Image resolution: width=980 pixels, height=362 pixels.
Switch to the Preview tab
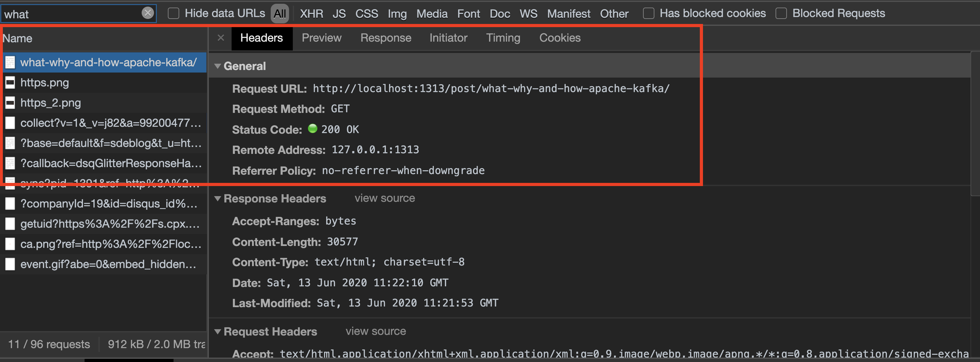pos(322,38)
